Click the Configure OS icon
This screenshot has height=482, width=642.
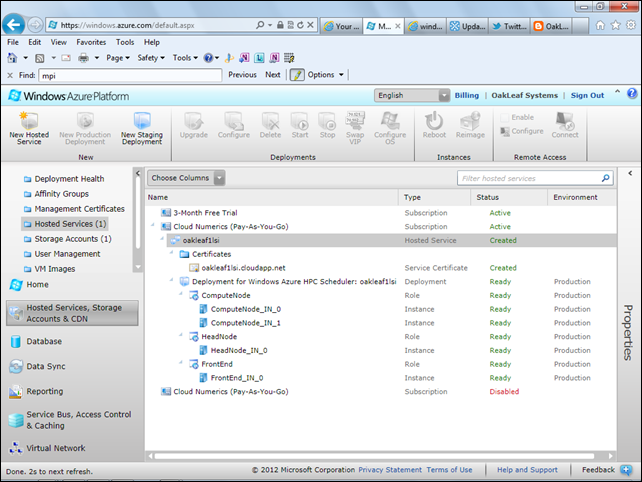click(390, 120)
